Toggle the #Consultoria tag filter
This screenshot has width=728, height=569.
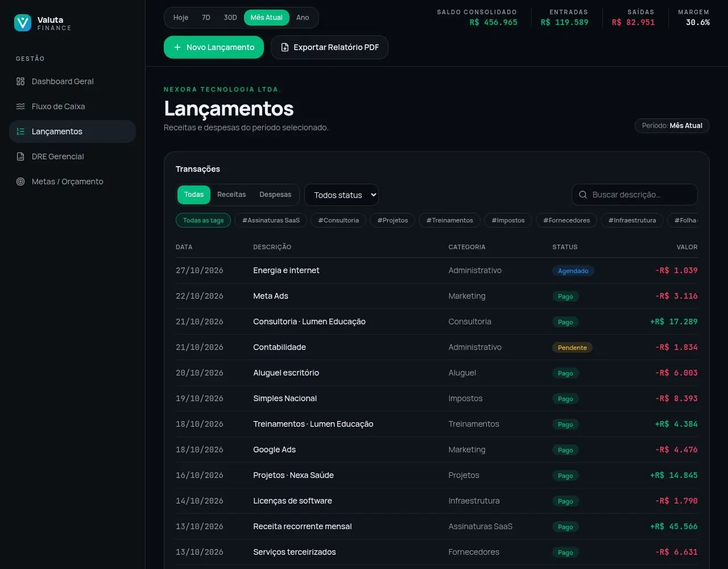[338, 220]
